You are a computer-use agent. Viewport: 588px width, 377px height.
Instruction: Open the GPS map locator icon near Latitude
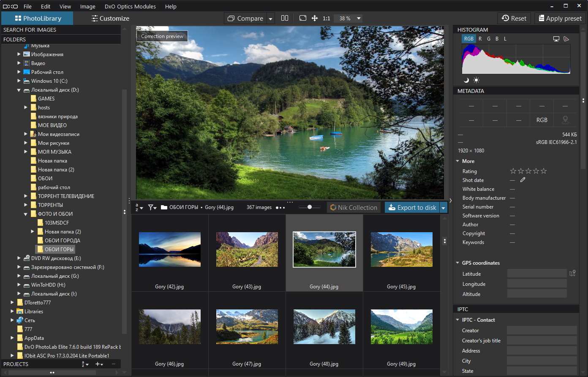(572, 273)
